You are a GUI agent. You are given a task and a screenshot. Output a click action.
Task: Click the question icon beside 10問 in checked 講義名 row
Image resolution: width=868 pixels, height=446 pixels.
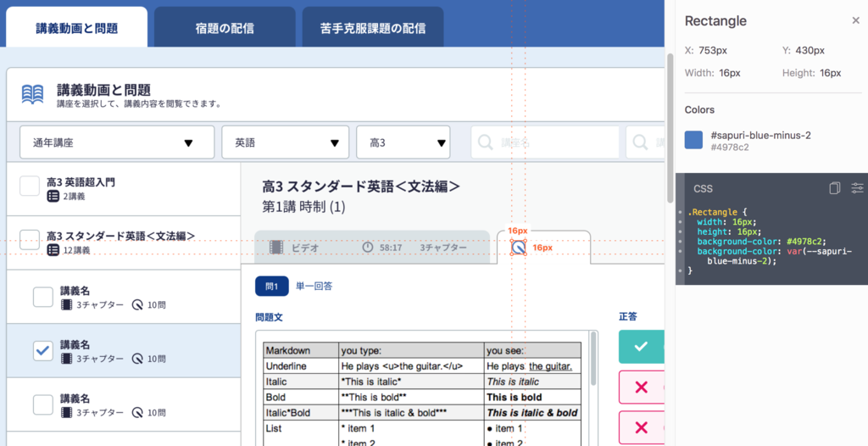point(137,359)
